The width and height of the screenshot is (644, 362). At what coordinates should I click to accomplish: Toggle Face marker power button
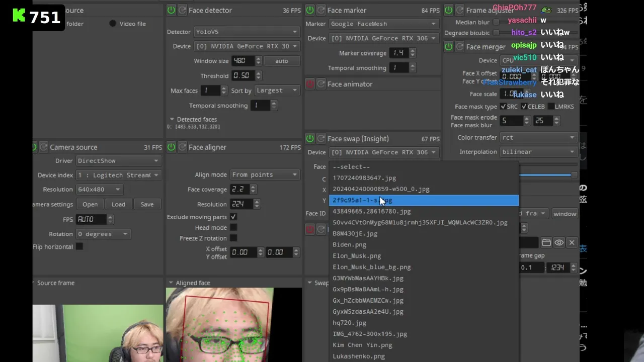310,10
